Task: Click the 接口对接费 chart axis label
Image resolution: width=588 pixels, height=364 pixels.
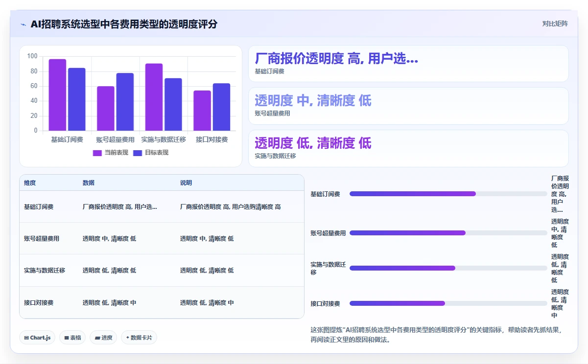Action: 212,140
